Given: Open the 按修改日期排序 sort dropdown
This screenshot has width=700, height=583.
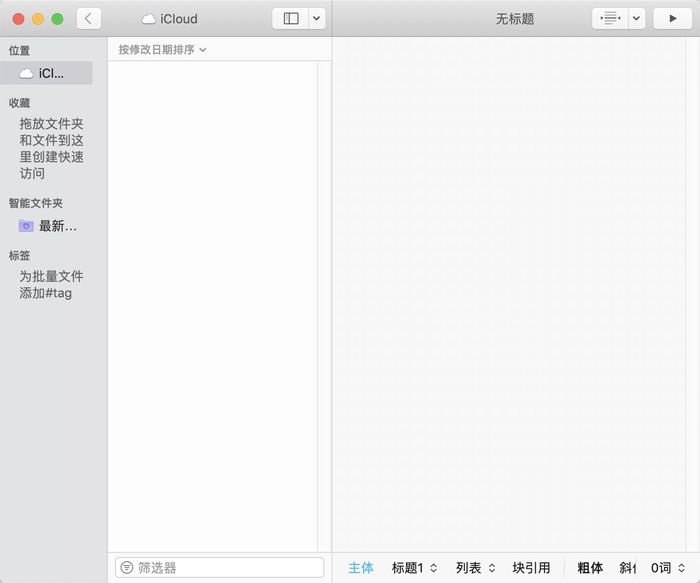Looking at the screenshot, I should tap(162, 50).
